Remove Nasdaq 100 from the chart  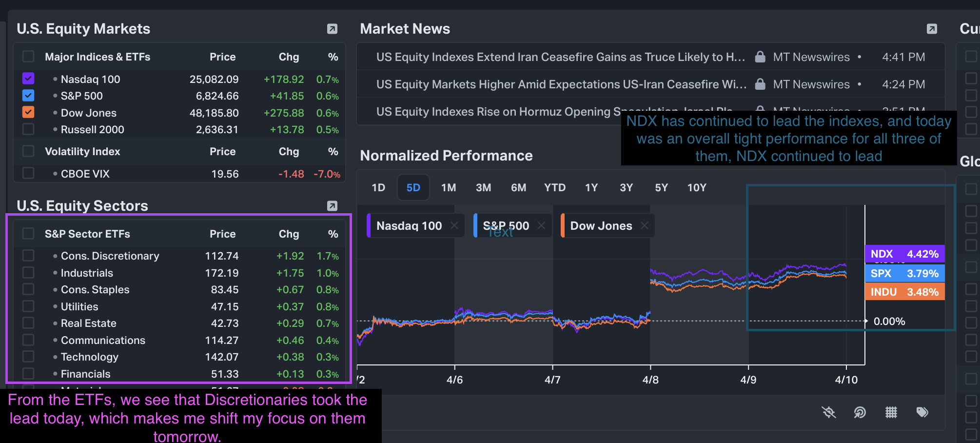point(454,225)
